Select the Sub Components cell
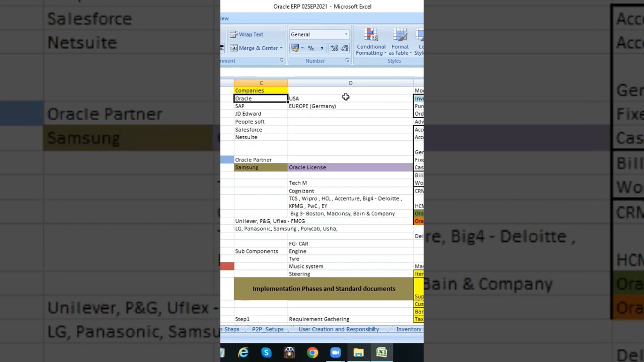The width and height of the screenshot is (644, 362). pos(261,251)
